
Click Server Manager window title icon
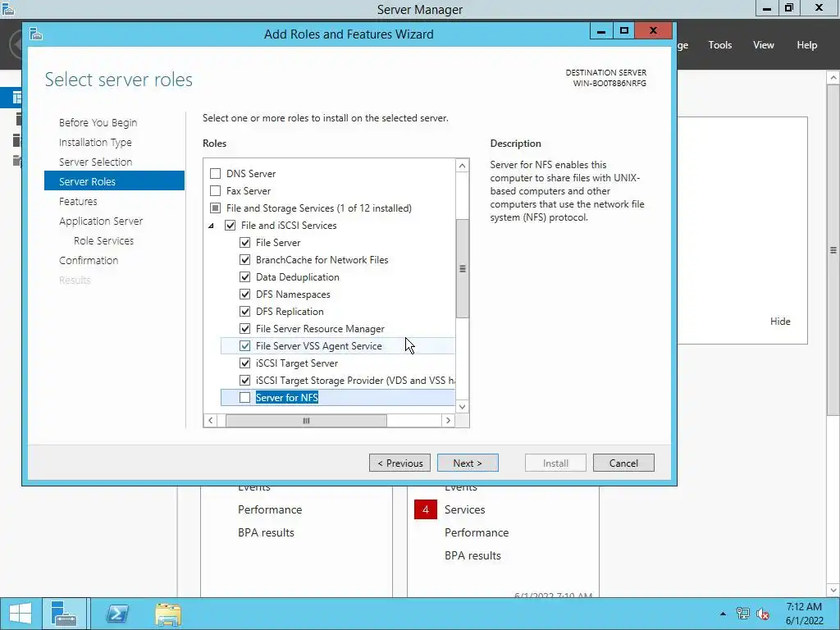[x=7, y=8]
